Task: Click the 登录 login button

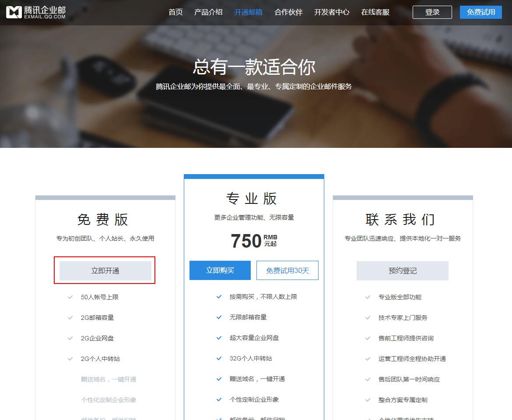Action: [432, 12]
